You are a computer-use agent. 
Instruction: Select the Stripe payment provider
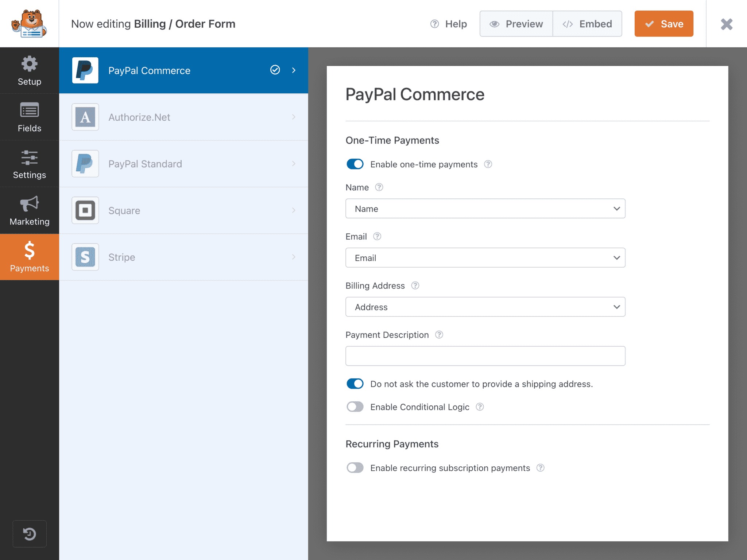click(183, 257)
